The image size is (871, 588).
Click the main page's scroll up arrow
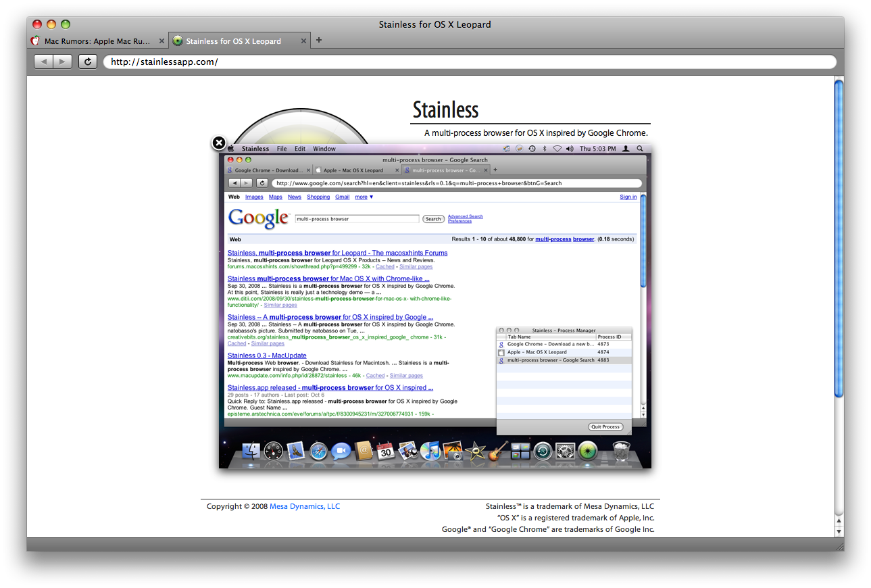[x=839, y=520]
